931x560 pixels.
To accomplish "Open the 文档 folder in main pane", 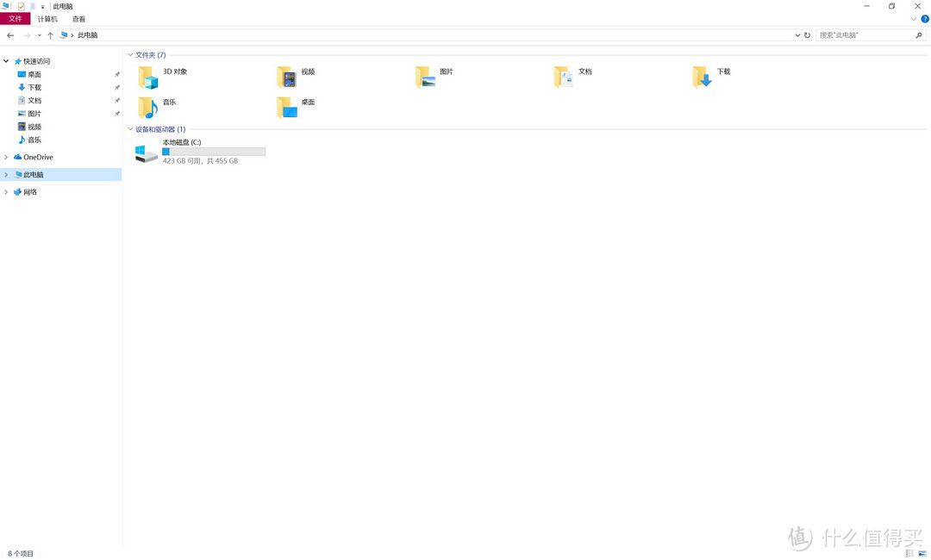I will [x=573, y=78].
